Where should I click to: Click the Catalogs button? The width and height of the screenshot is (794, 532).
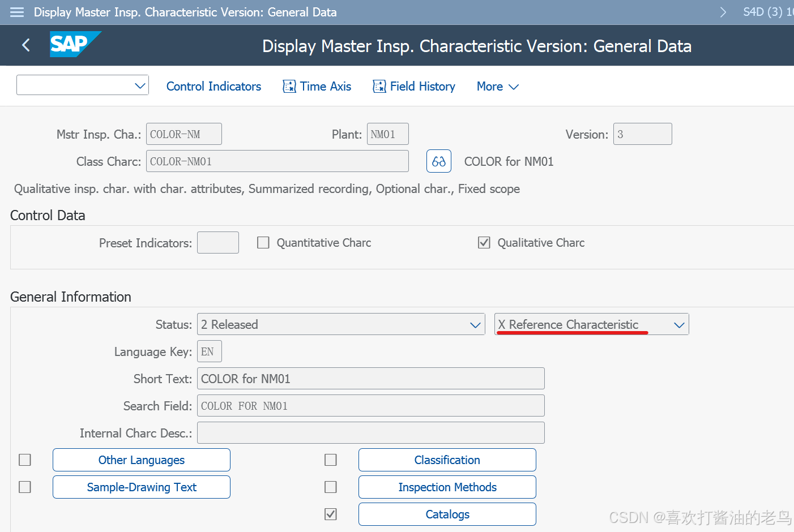[447, 514]
